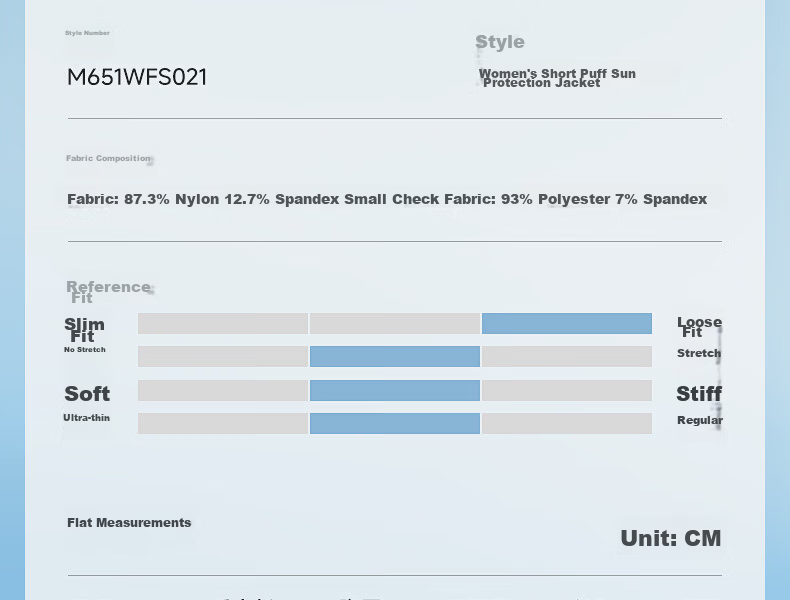Click the 'Regular' label
Screen dimensions: 790x600
pos(700,420)
